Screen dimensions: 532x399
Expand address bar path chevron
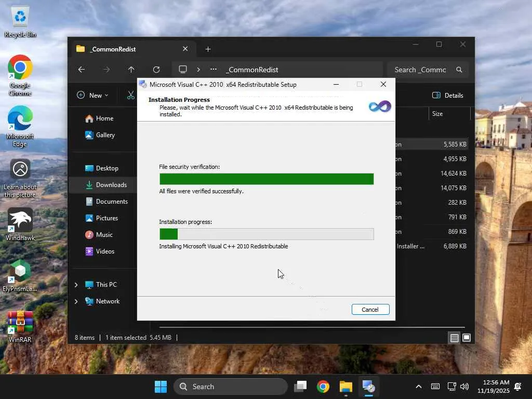(x=198, y=70)
